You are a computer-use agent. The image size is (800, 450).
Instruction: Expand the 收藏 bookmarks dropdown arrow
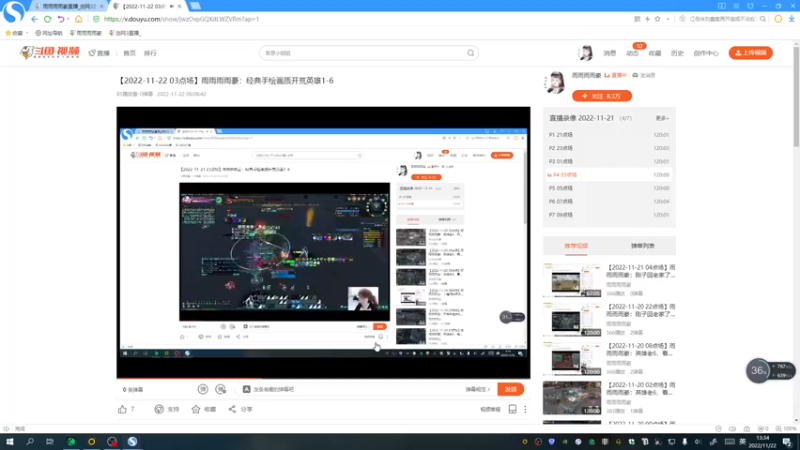coord(27,33)
